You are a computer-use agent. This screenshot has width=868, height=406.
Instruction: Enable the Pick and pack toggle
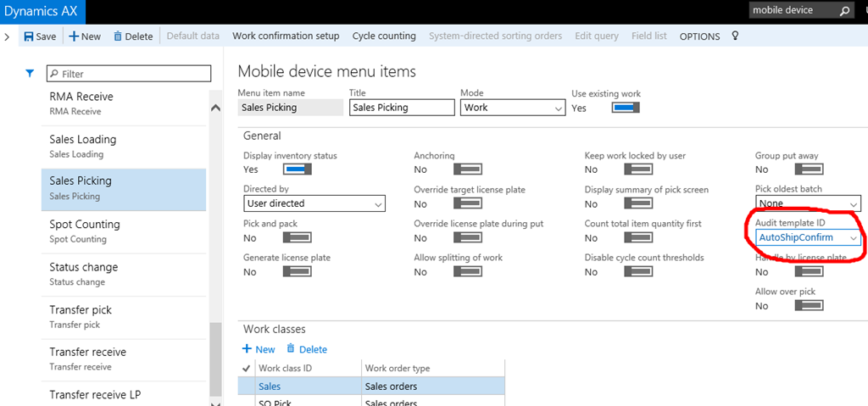(297, 238)
